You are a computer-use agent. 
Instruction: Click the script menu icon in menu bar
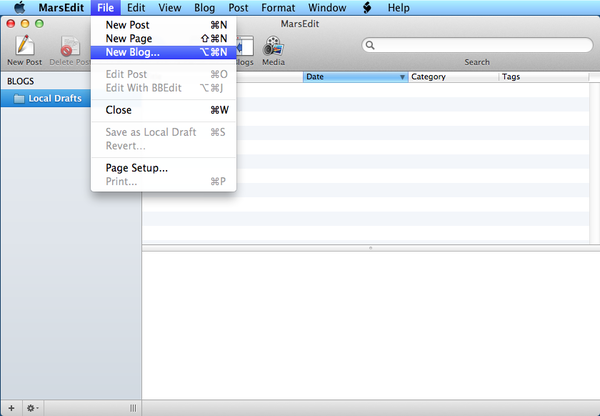(367, 8)
